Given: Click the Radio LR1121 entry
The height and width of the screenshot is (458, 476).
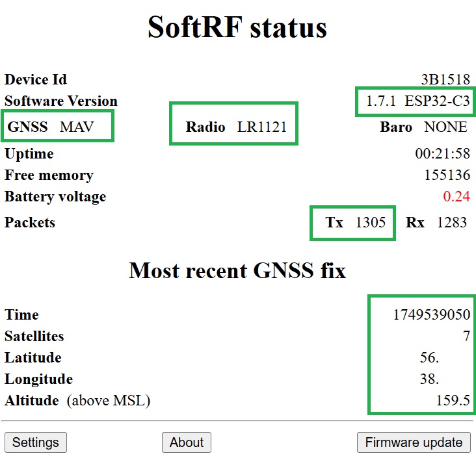Looking at the screenshot, I should point(236,127).
